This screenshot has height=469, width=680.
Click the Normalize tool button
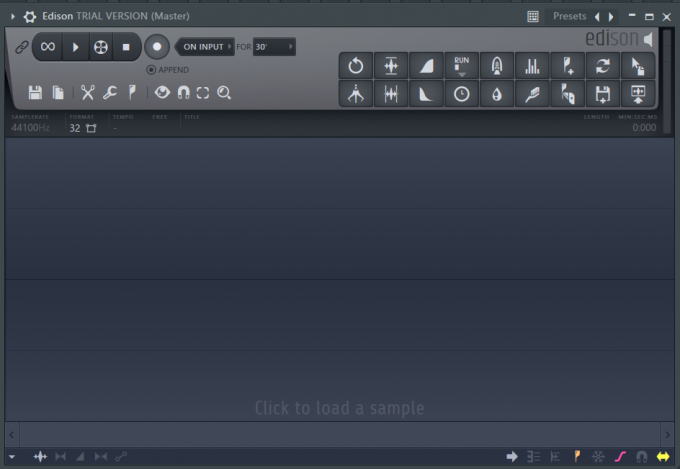click(x=391, y=66)
